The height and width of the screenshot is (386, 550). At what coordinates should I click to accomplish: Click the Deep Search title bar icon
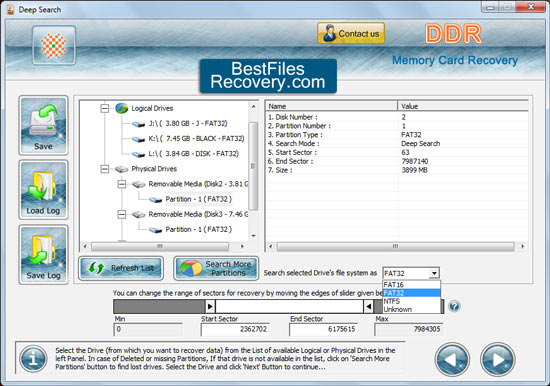[x=11, y=10]
